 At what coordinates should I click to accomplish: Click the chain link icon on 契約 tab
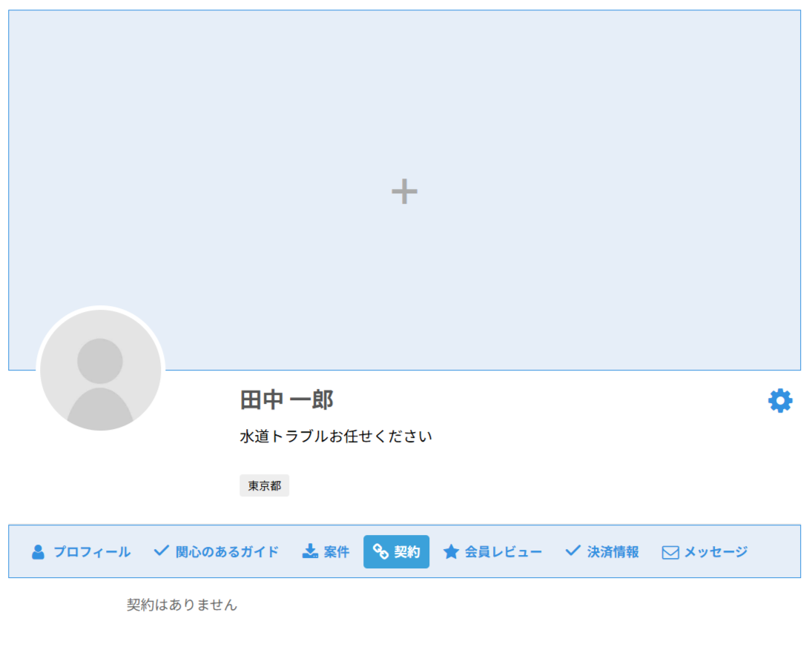(380, 551)
